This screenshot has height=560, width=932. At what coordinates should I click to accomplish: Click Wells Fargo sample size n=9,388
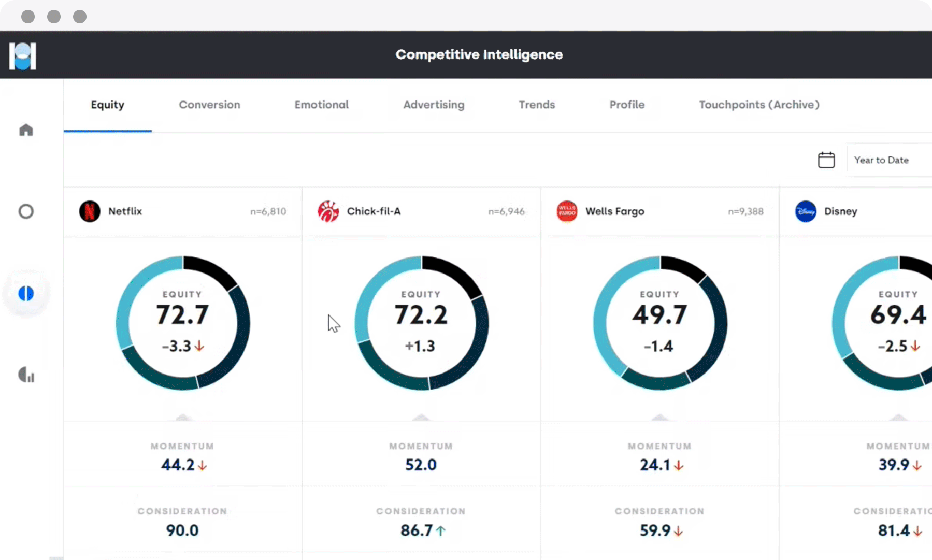745,211
